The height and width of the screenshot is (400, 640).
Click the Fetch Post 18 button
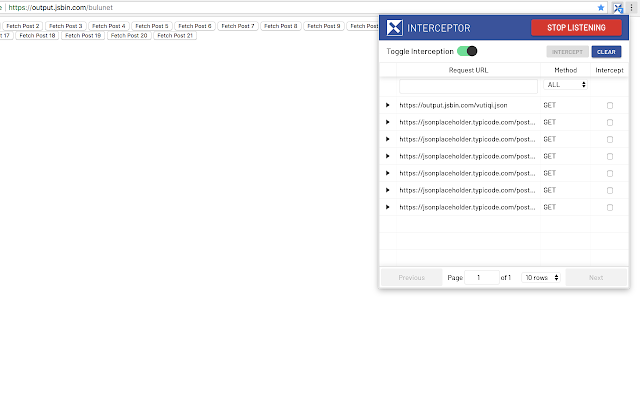coord(38,36)
